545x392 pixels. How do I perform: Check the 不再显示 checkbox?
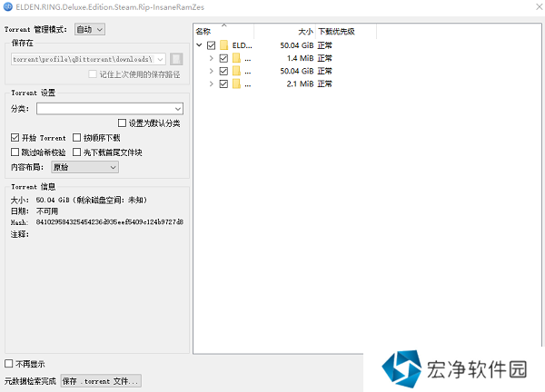click(x=9, y=364)
